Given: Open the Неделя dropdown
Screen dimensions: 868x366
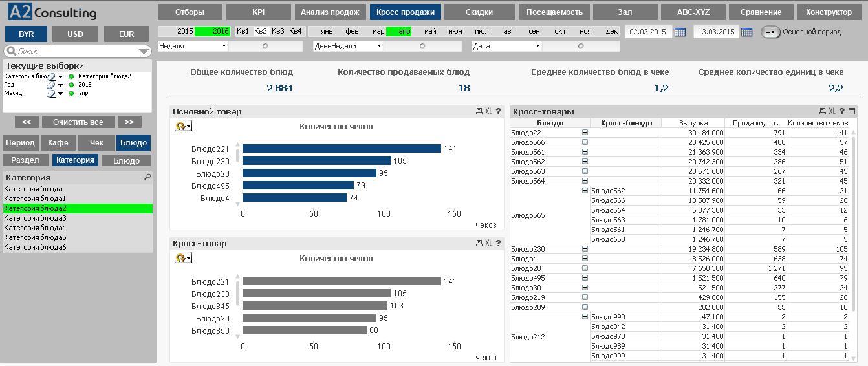Looking at the screenshot, I should pyautogui.click(x=224, y=47).
